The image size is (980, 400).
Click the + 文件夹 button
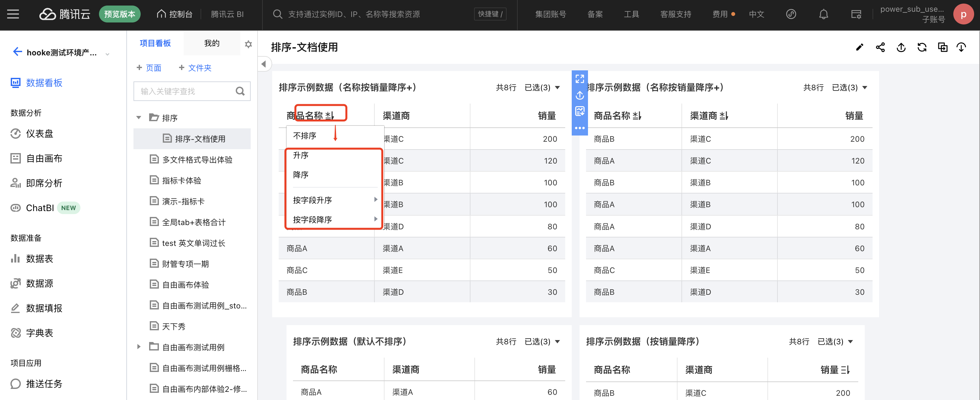(x=195, y=68)
